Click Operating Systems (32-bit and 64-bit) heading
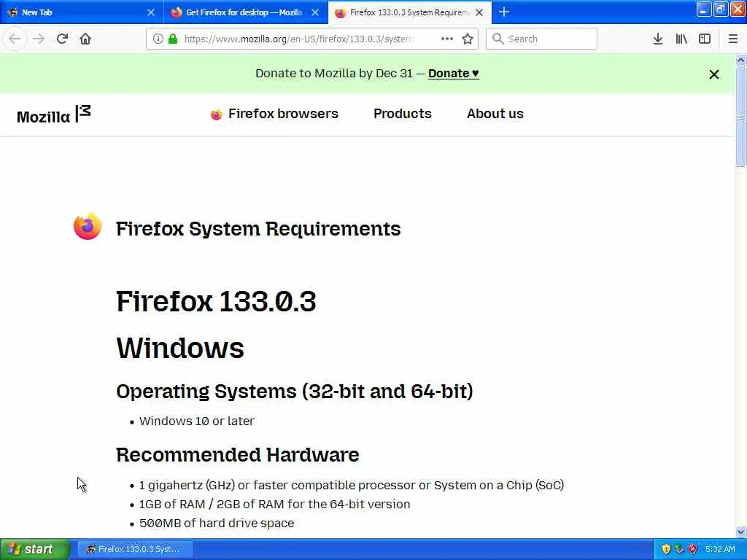Viewport: 747px width, 560px height. coord(295,392)
